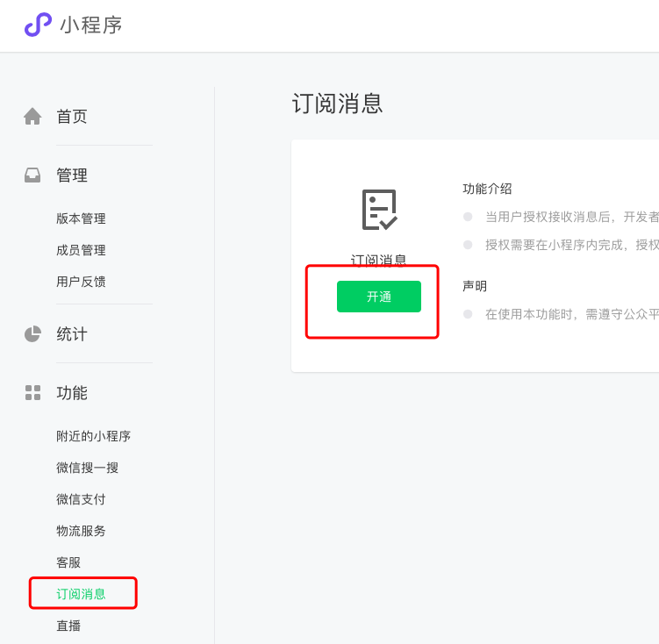Click the text starting 当用户授权接收消息后
This screenshot has height=644, width=659.
point(572,217)
